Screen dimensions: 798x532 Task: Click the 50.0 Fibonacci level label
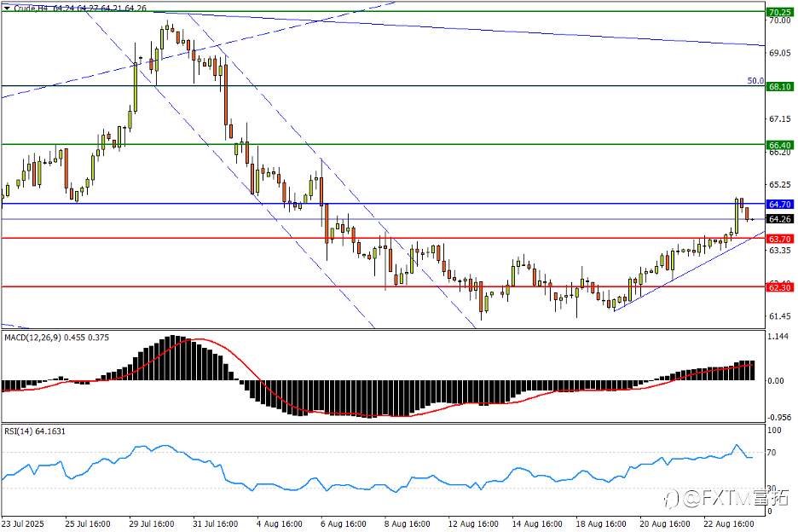pos(755,80)
